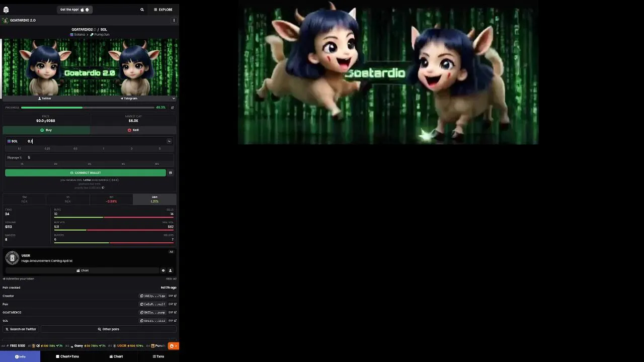This screenshot has width=644, height=362.
Task: Click the Get the App button
Action: pyautogui.click(x=74, y=10)
